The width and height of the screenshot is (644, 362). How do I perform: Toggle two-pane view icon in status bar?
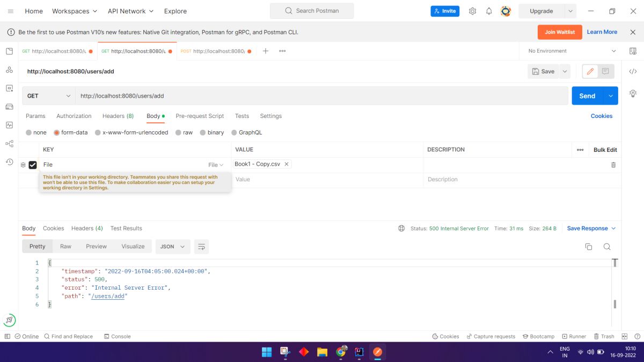pyautogui.click(x=624, y=336)
